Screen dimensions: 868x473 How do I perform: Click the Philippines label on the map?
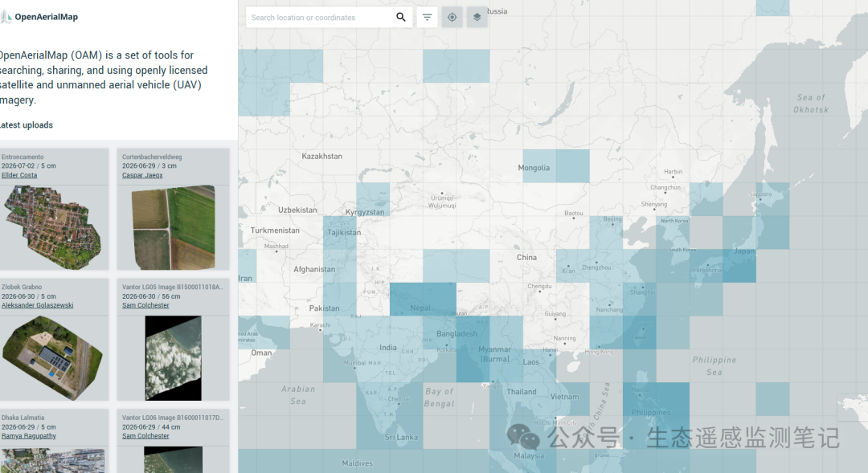click(x=650, y=413)
